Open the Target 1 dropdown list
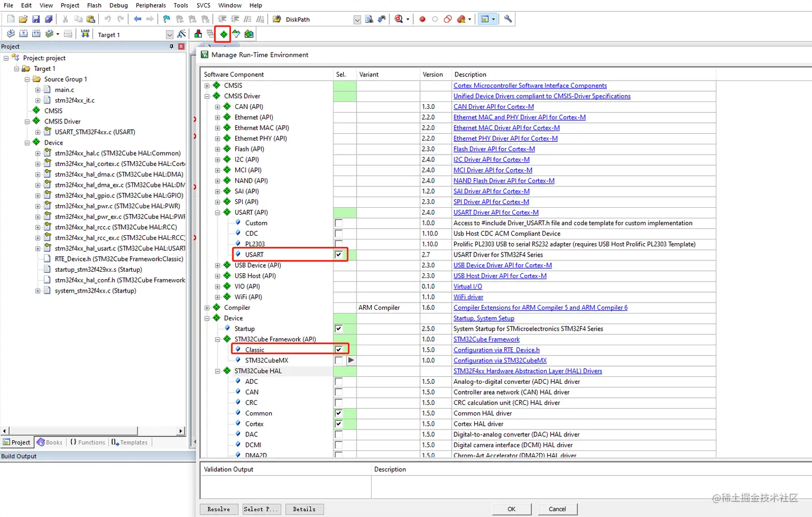The height and width of the screenshot is (517, 812). click(169, 35)
